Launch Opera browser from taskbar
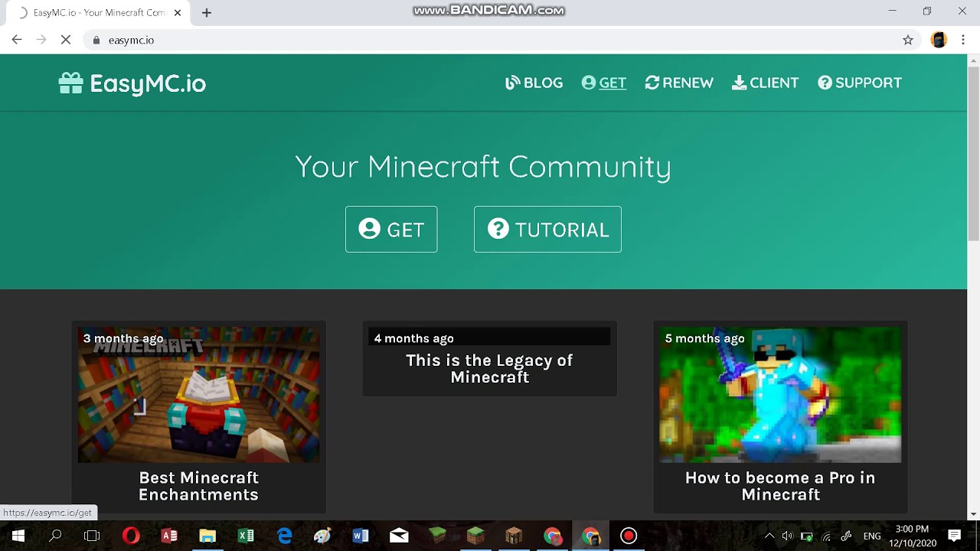 (131, 536)
